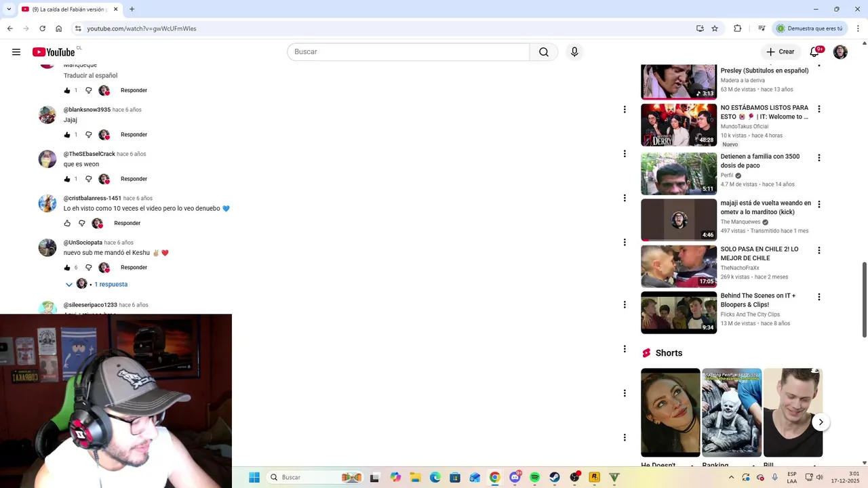Open Steam from the taskbar

[555, 477]
